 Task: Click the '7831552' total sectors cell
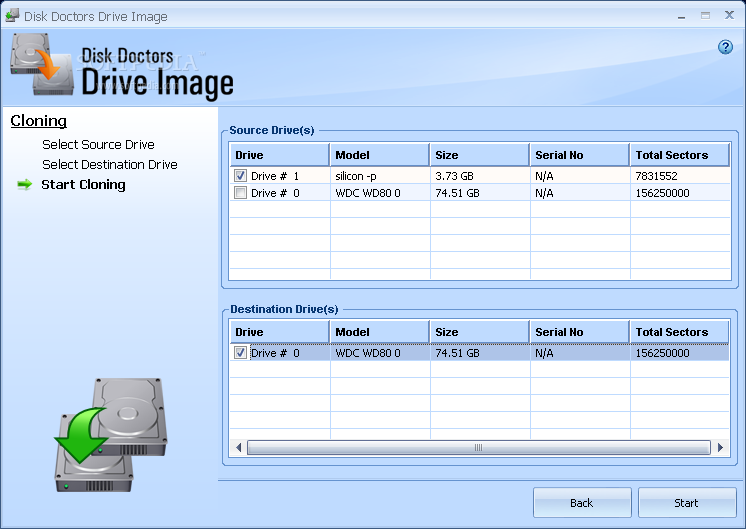[x=657, y=176]
